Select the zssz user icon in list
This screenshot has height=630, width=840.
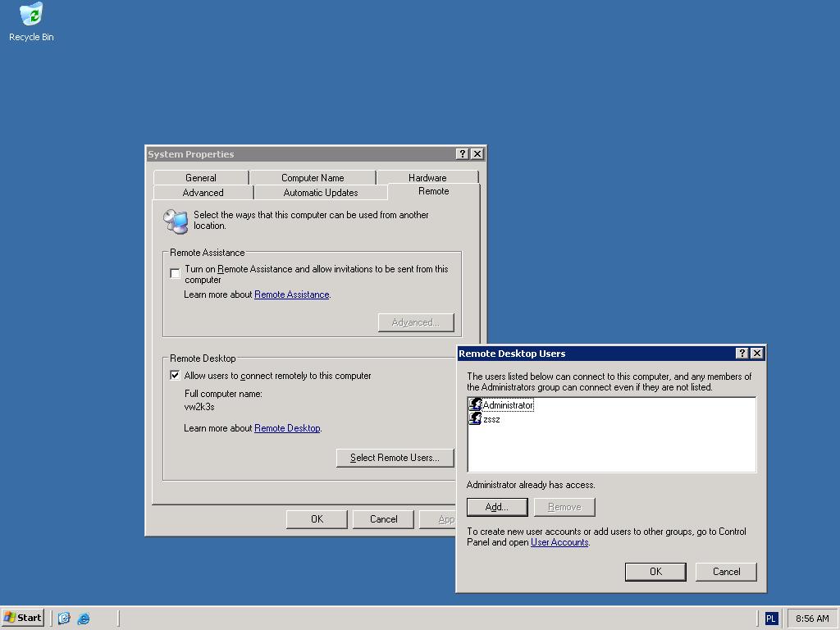[x=475, y=418]
